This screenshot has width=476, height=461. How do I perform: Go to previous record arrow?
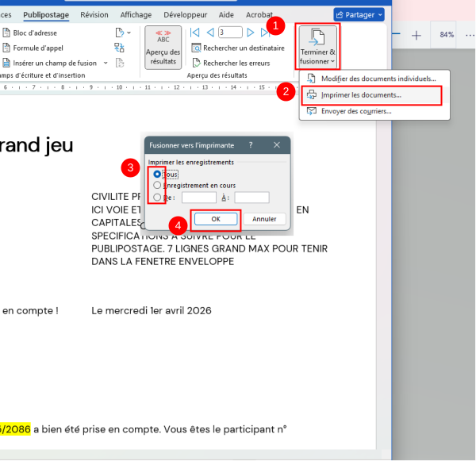(209, 33)
